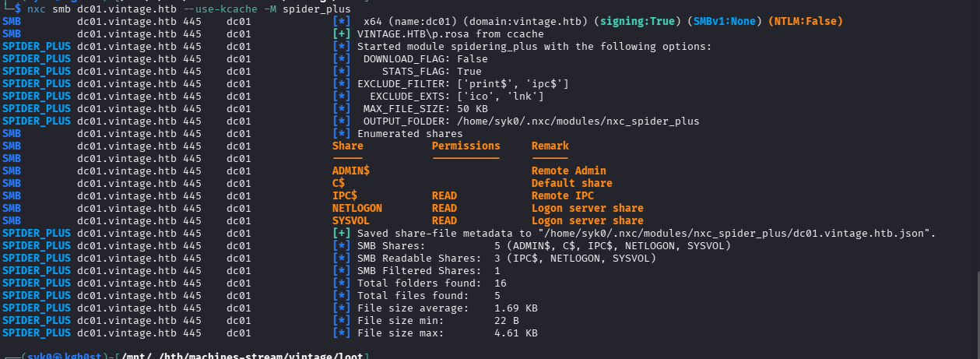980x359 pixels.
Task: Click 'Remote Admin' remark text
Action: click(569, 171)
